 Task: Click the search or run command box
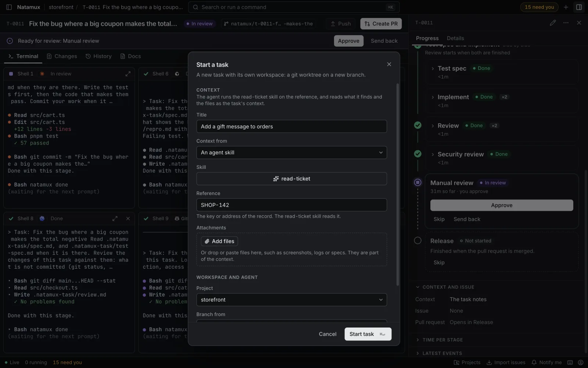pos(294,7)
